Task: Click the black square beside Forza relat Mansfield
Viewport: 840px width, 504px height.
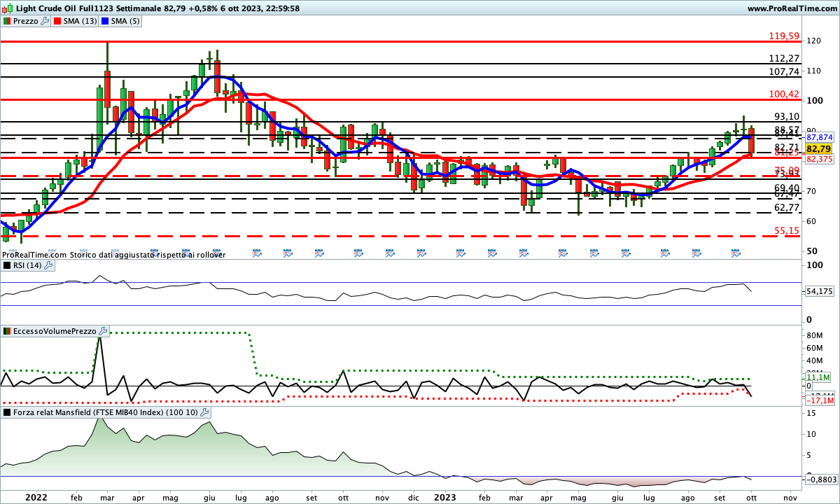Action: pos(7,412)
